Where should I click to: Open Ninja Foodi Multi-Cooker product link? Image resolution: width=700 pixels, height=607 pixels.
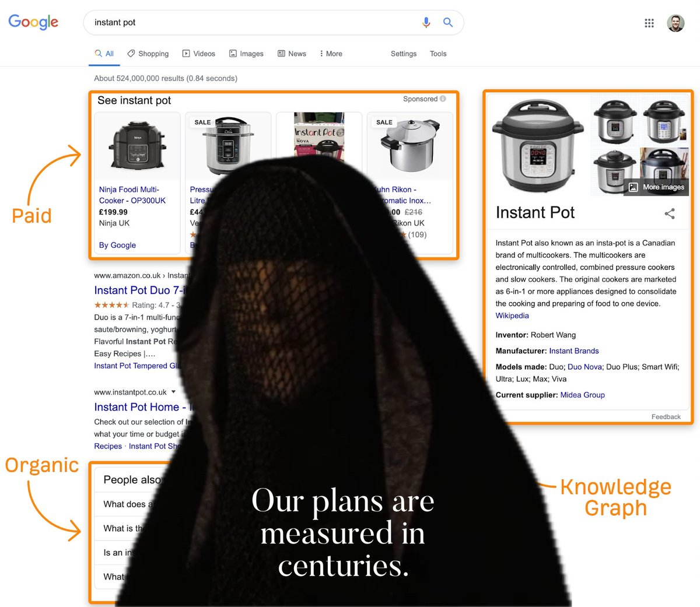[x=132, y=195]
